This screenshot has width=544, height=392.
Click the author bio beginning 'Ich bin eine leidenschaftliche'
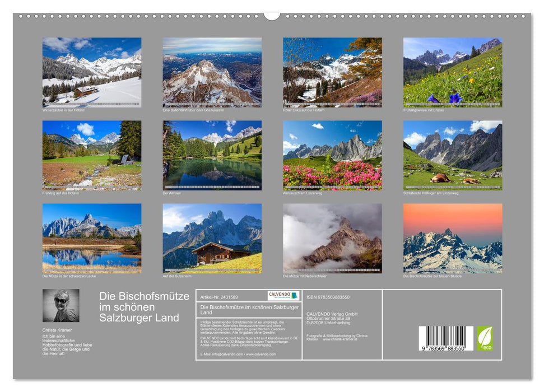(67, 345)
